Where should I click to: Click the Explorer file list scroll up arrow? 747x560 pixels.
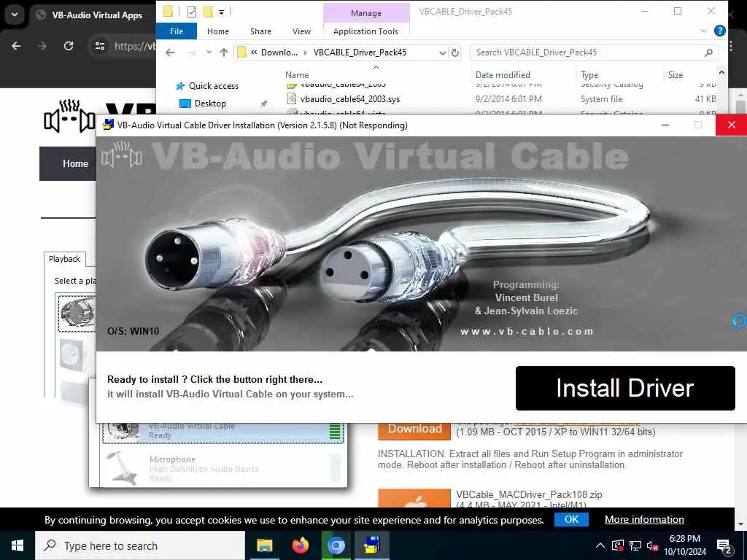[x=721, y=73]
